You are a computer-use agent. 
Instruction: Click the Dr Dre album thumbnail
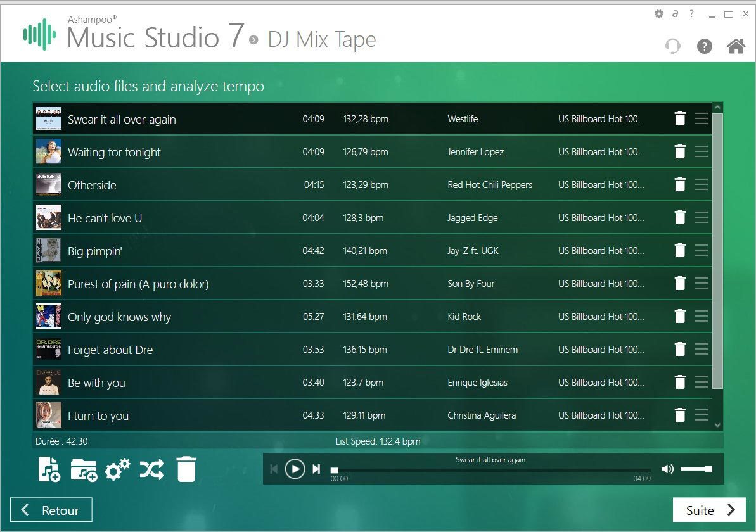[49, 350]
